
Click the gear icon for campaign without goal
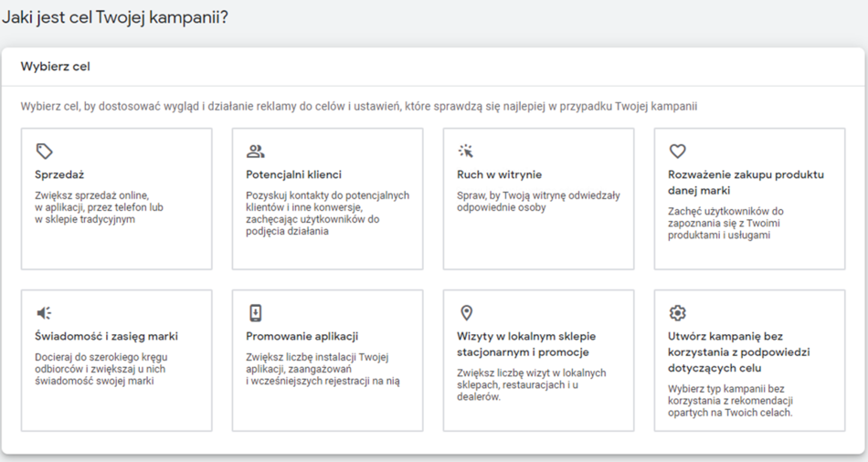677,313
